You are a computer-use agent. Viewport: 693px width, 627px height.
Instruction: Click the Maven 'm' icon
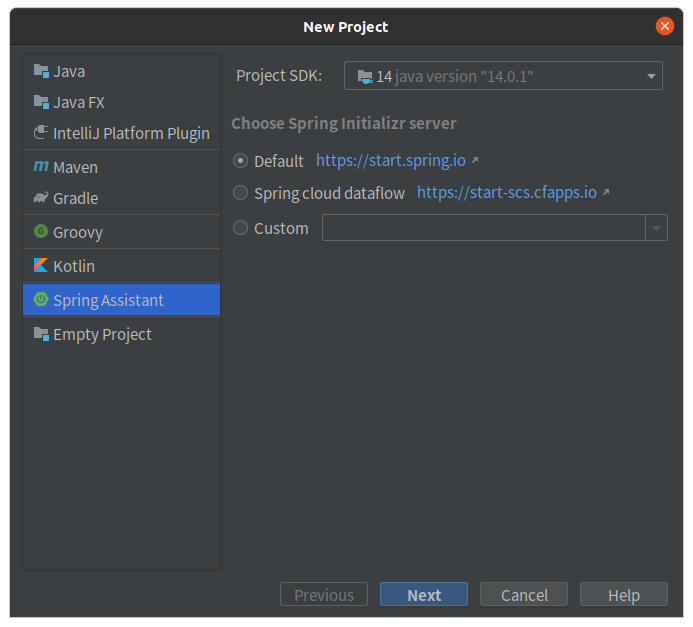[x=41, y=167]
